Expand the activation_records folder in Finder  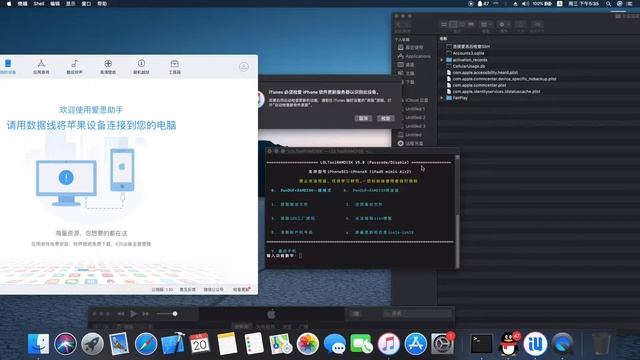coord(442,60)
